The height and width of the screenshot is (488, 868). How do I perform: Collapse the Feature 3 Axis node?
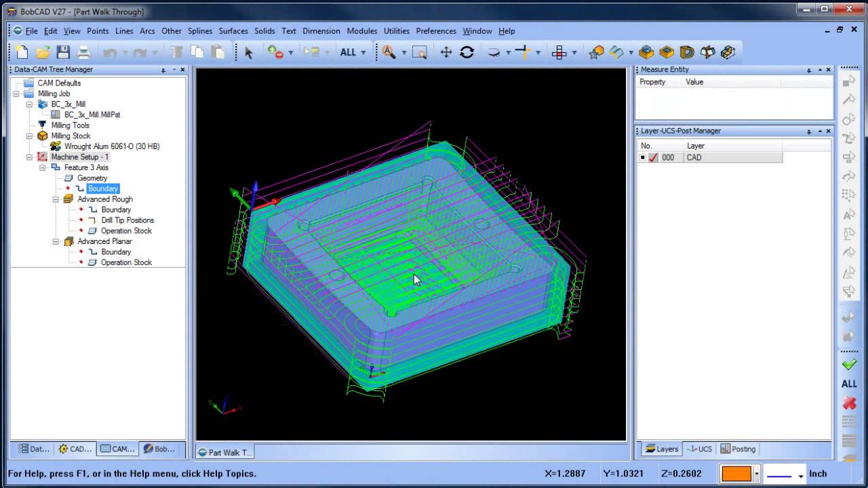point(43,167)
